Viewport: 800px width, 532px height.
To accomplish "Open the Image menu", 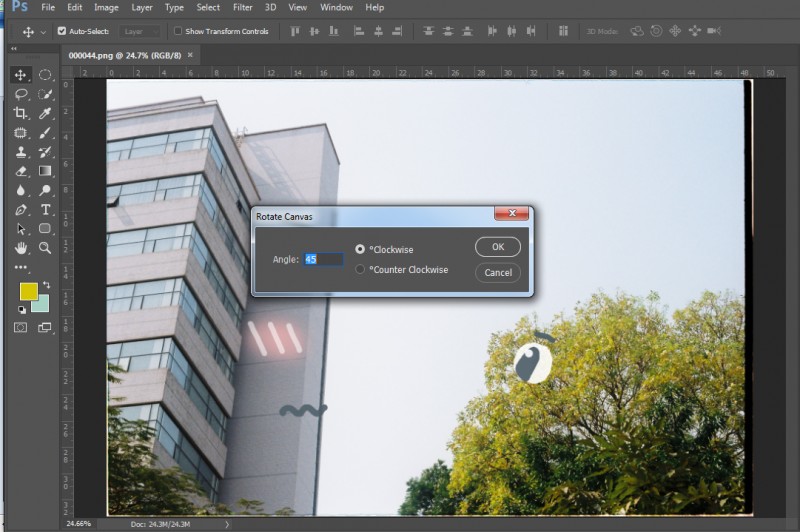I will click(106, 8).
